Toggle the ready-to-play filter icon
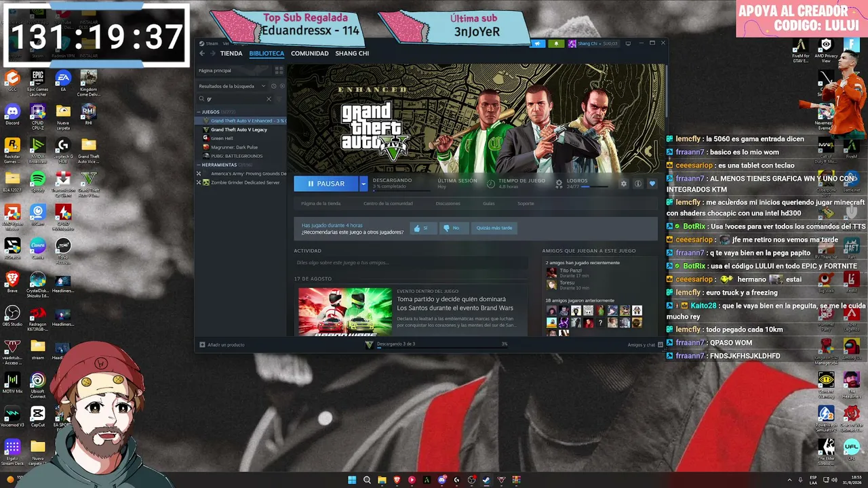Screen dimensions: 868x488 coord(282,86)
